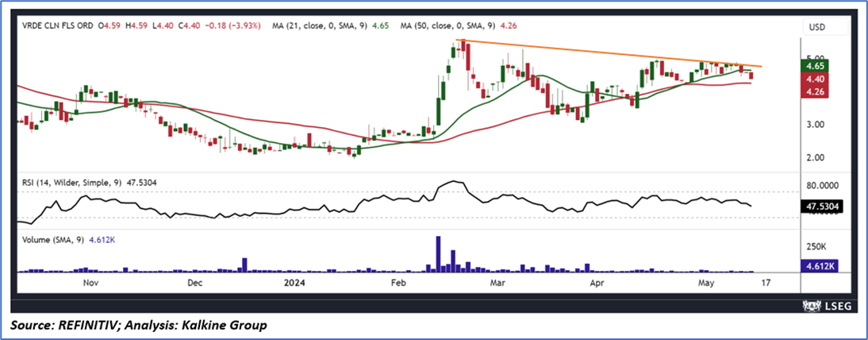This screenshot has width=868, height=340.
Task: Click the blue 4.612K volume tag
Action: [818, 268]
